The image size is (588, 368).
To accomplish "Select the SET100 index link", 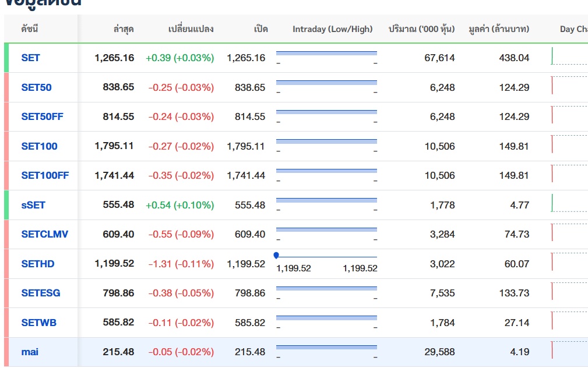I will coord(39,146).
